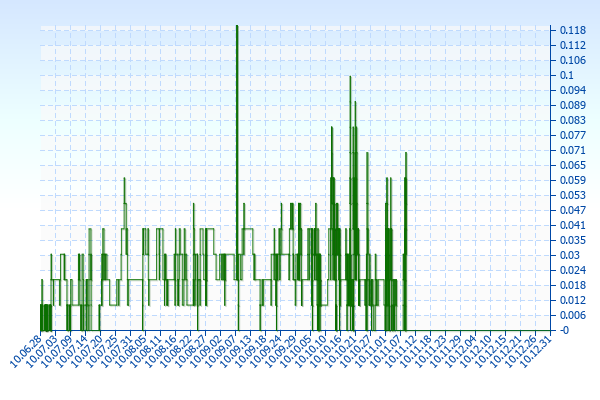Select the 10.09.29 date label
This screenshot has width=600, height=400.
point(281,351)
